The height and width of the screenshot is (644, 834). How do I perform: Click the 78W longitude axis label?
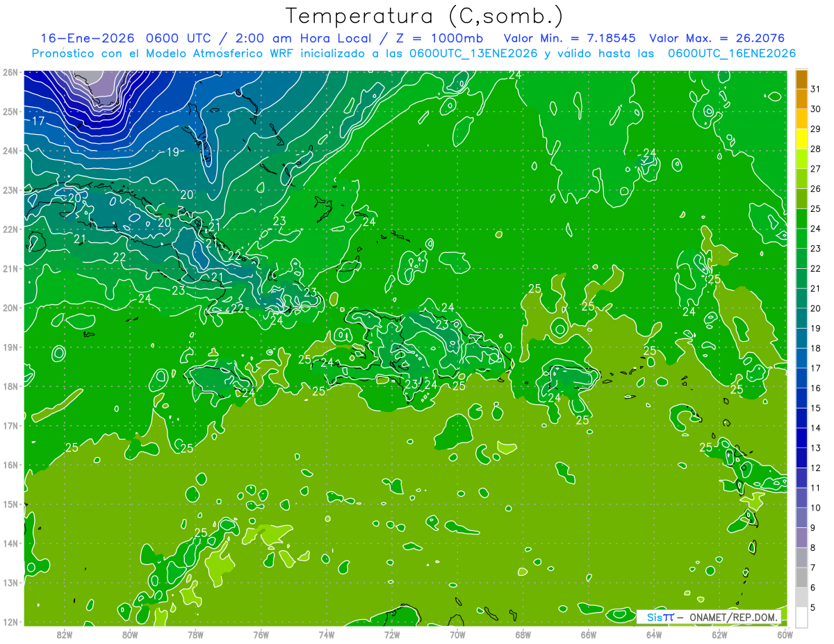point(195,635)
